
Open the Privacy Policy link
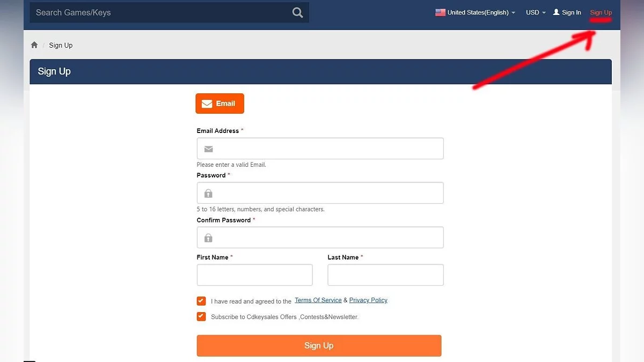click(x=368, y=300)
